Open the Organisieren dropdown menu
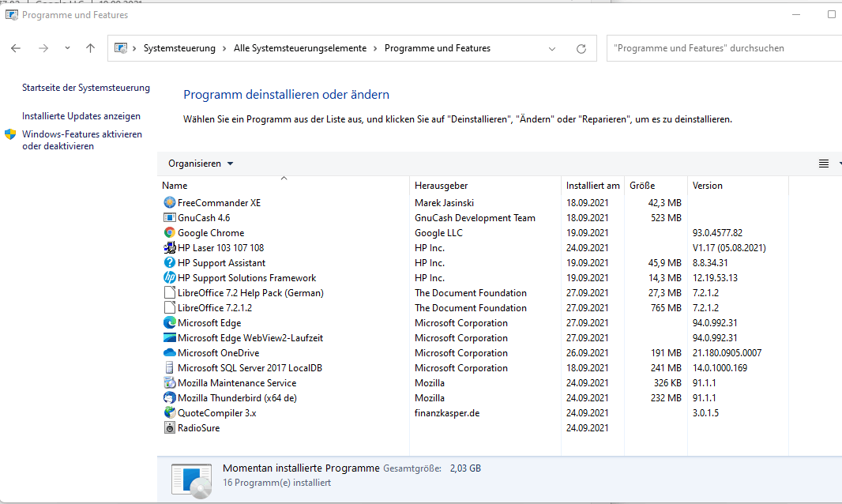 point(201,164)
